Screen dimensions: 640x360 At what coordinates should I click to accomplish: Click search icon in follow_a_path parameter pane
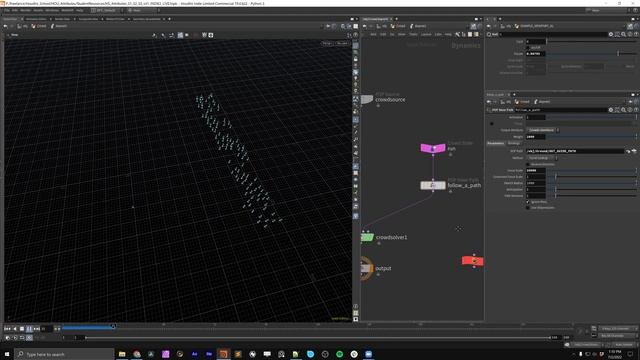click(x=623, y=110)
